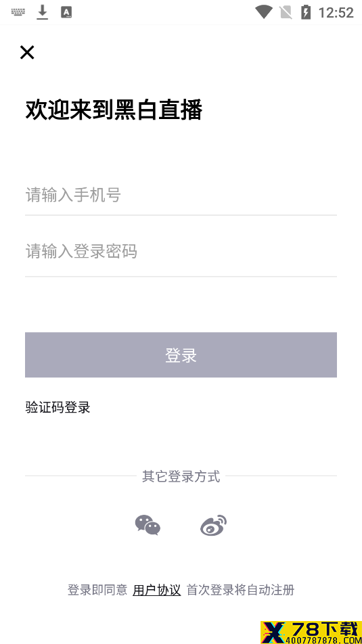Image resolution: width=362 pixels, height=644 pixels.
Task: Tap the input method 'A' status icon
Action: coord(66,12)
